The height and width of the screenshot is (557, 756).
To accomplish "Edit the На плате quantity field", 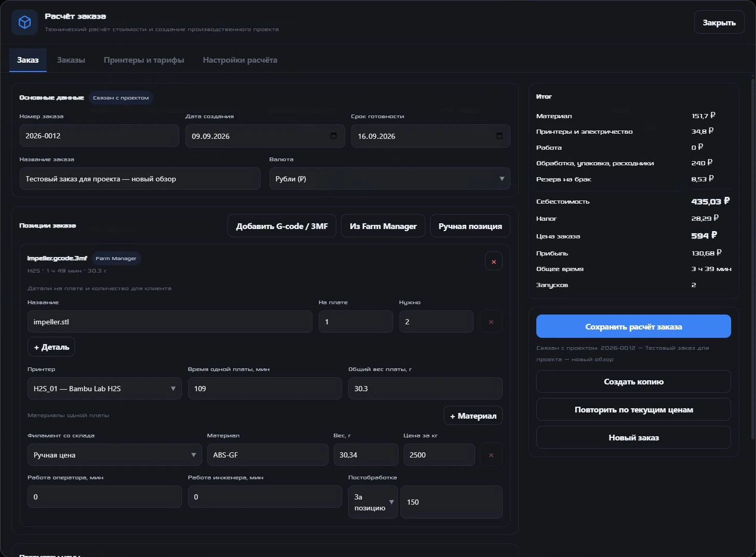I will pos(355,322).
